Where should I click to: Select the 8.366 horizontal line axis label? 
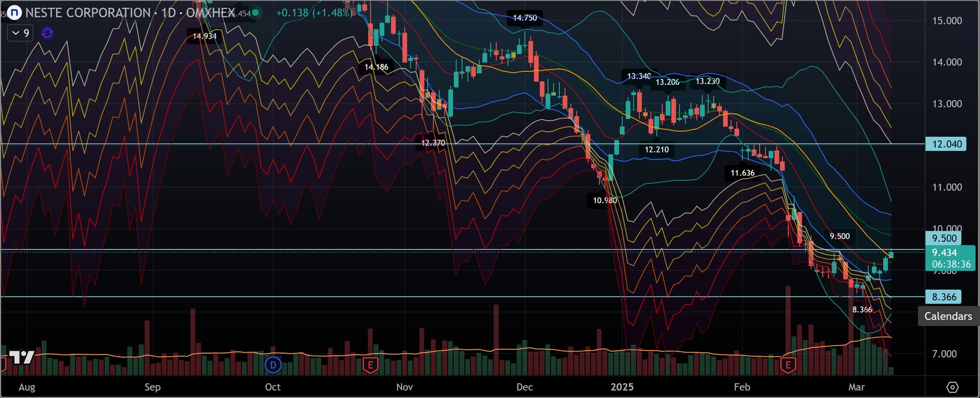944,297
